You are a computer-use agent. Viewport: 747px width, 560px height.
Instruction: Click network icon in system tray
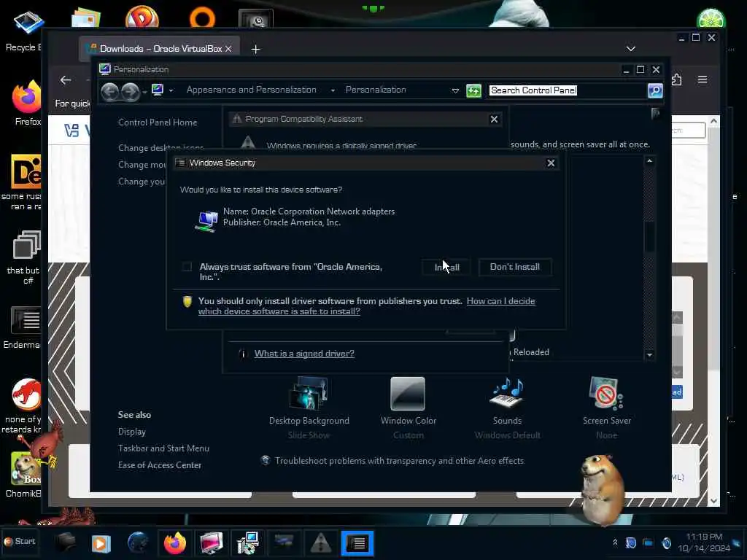tap(648, 542)
